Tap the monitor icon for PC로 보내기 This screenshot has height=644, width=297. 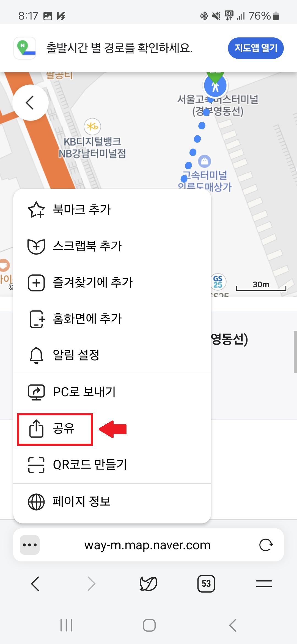coord(36,392)
